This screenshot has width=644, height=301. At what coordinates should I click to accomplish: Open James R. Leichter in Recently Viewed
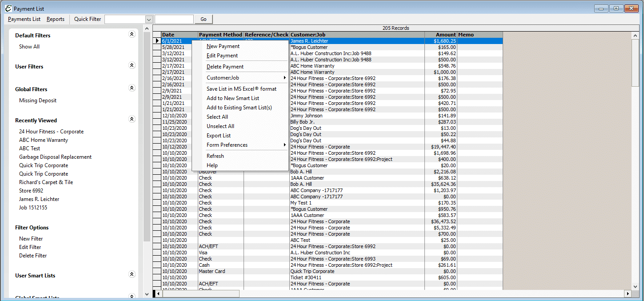39,199
